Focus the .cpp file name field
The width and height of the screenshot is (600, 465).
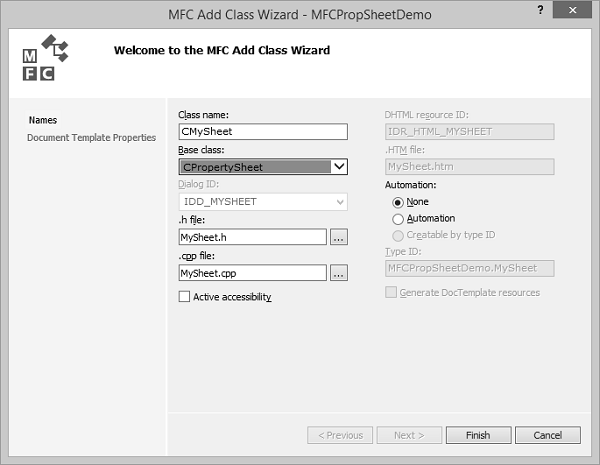252,272
